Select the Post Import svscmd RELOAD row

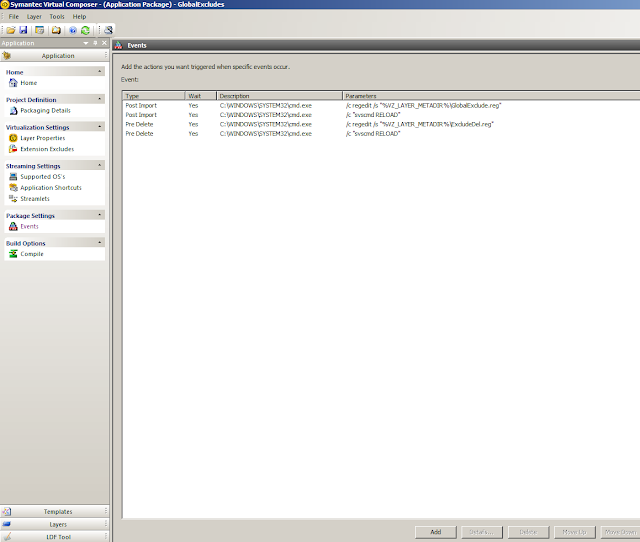381,115
